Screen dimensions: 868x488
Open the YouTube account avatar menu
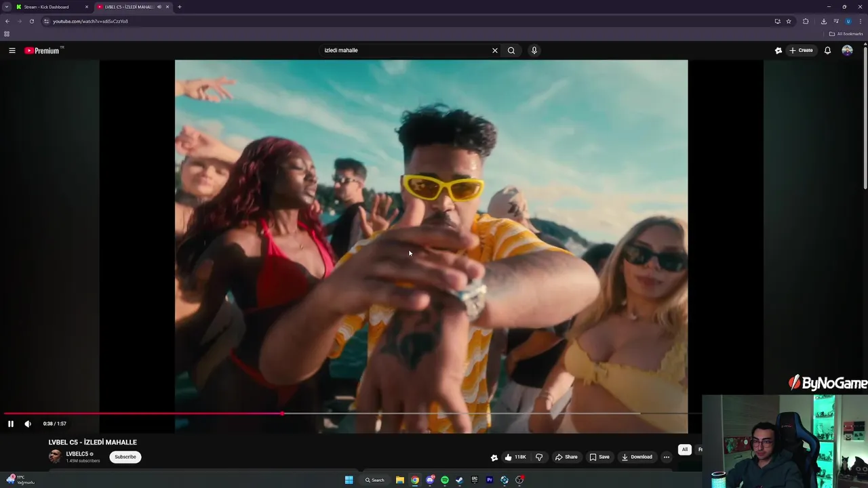tap(847, 50)
